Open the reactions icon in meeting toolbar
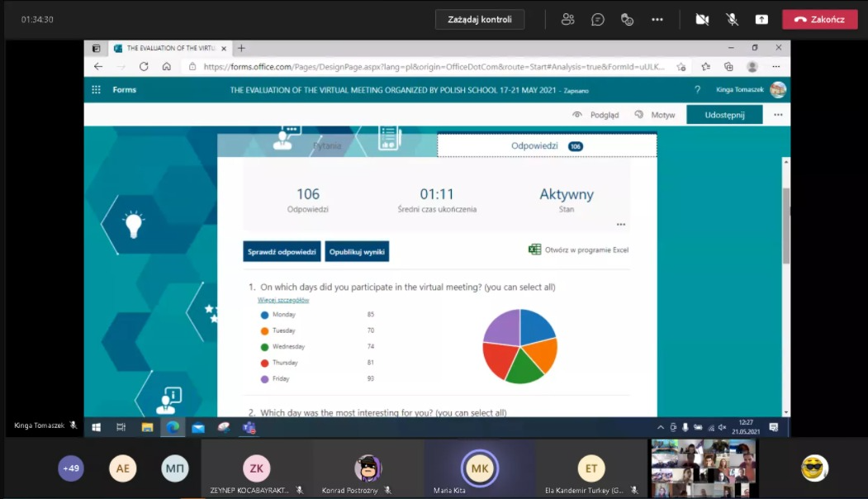The image size is (868, 499). click(x=627, y=20)
